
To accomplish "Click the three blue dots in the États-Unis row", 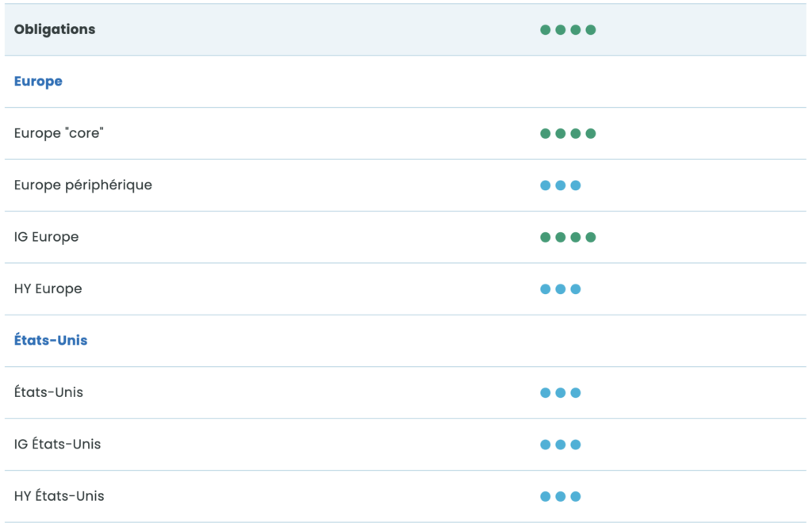I will pos(561,393).
